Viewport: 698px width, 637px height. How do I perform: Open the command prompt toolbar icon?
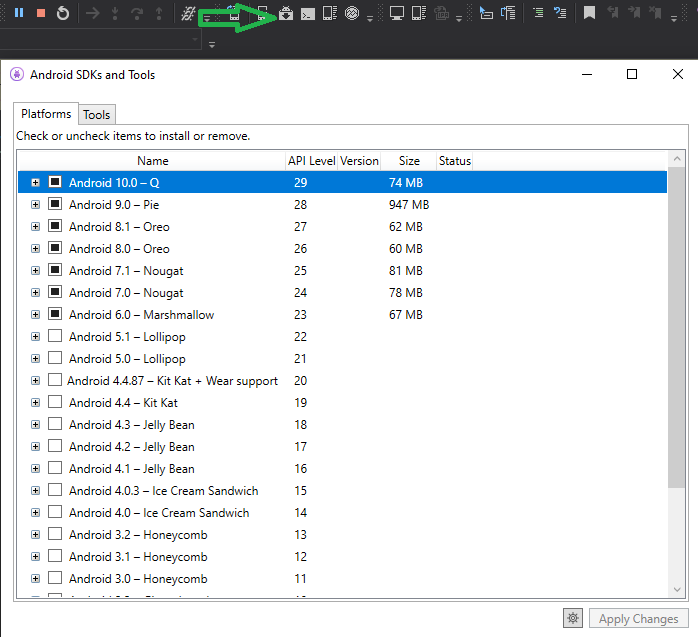(x=308, y=13)
